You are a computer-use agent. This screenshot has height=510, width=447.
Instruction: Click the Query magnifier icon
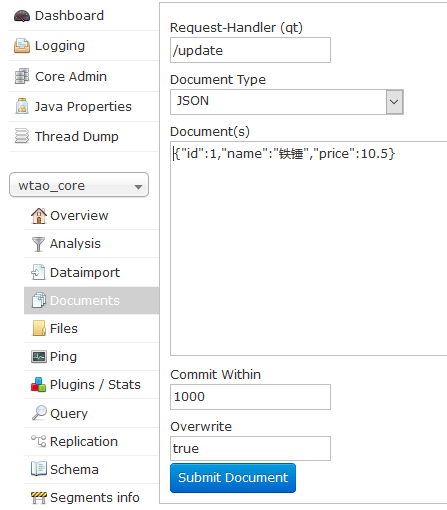[39, 413]
